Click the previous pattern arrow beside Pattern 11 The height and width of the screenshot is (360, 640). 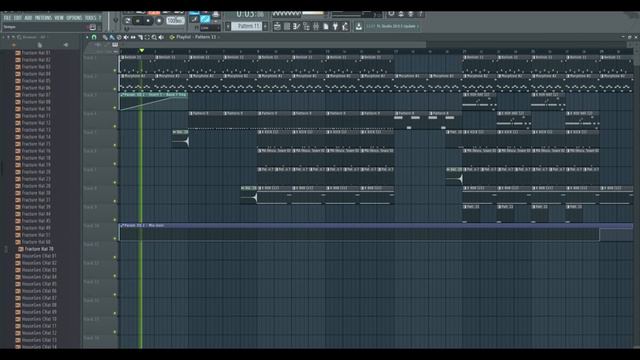pos(228,26)
